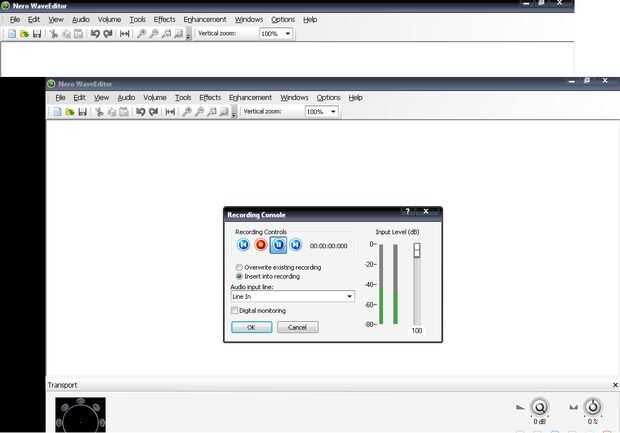Click Undo icon in front window toolbar
This screenshot has width=620, height=433.
point(140,112)
